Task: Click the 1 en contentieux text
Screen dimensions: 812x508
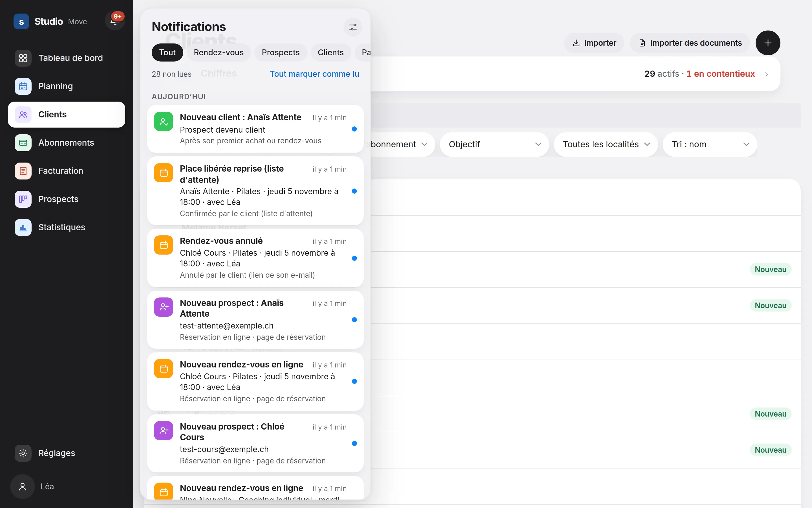Action: [x=720, y=74]
